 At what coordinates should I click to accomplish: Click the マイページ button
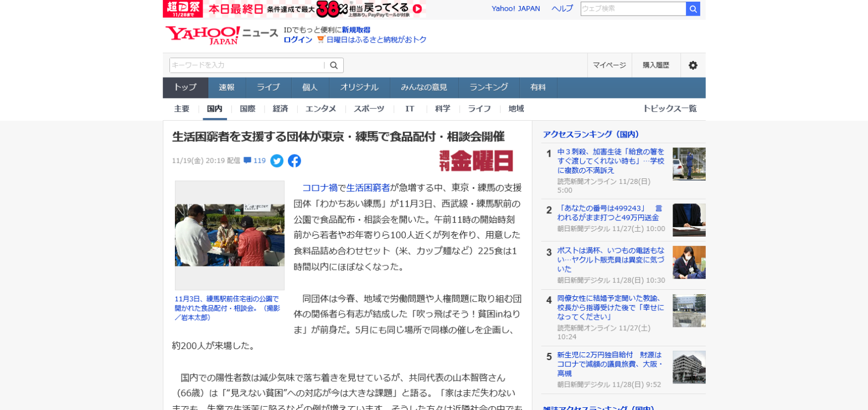pos(609,65)
